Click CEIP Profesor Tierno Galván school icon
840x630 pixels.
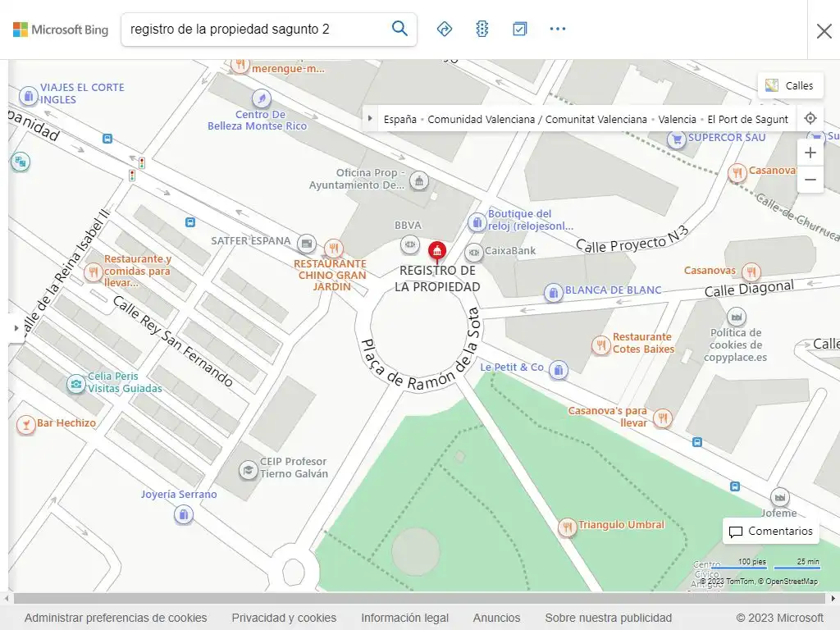248,470
